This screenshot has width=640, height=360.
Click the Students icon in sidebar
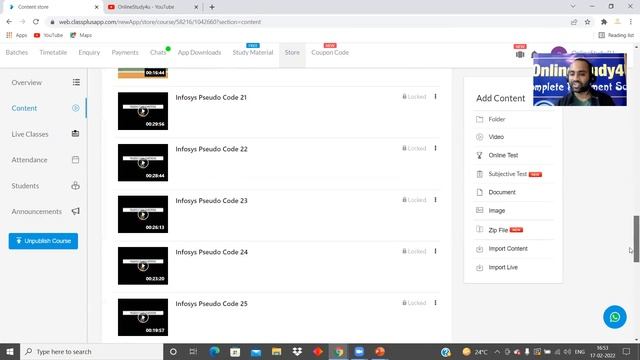pos(76,186)
